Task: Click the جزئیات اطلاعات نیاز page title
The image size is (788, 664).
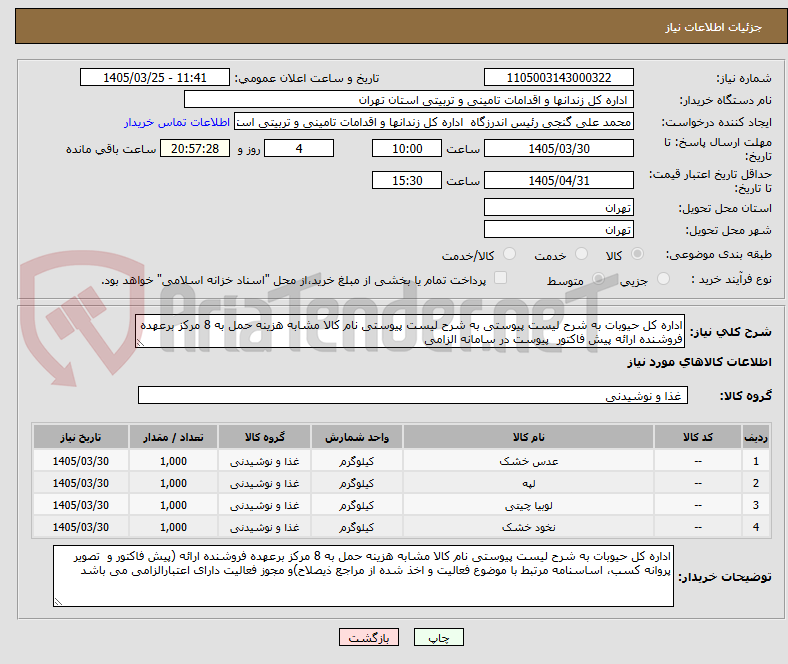Action: tap(713, 27)
